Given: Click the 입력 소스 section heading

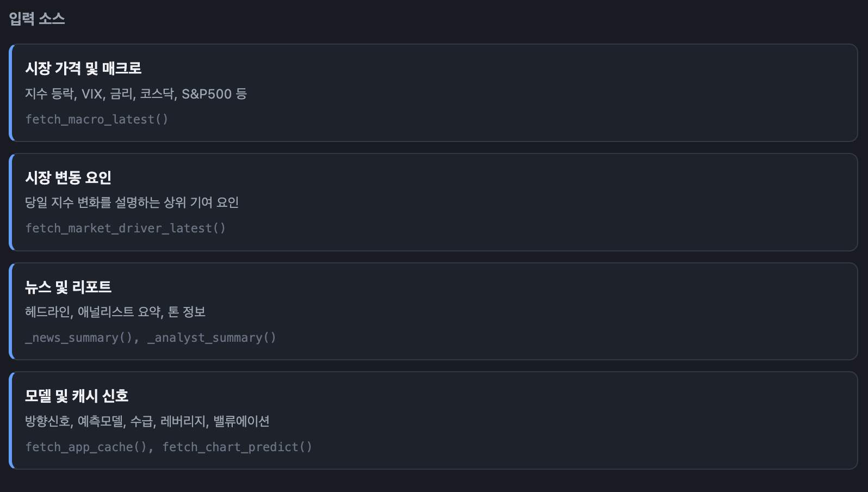Looking at the screenshot, I should [x=37, y=19].
